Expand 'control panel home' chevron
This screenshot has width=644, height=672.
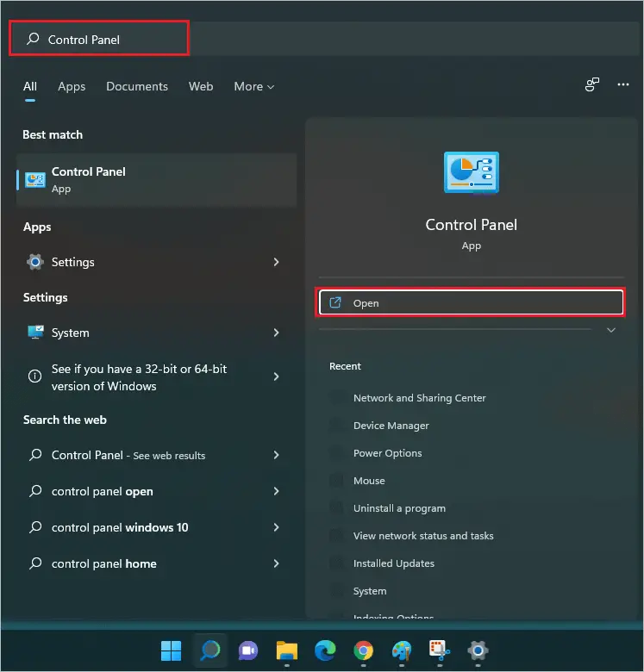coord(276,563)
